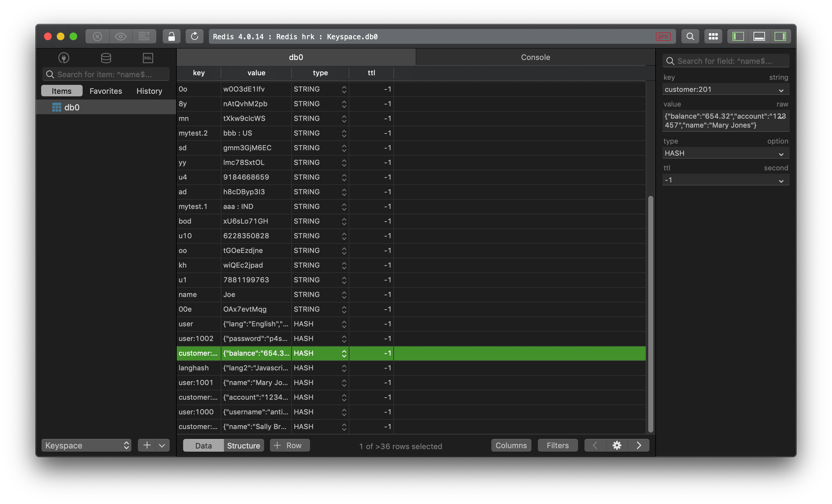832x504 pixels.
Task: Toggle the bottom console panel visibility
Action: 759,36
